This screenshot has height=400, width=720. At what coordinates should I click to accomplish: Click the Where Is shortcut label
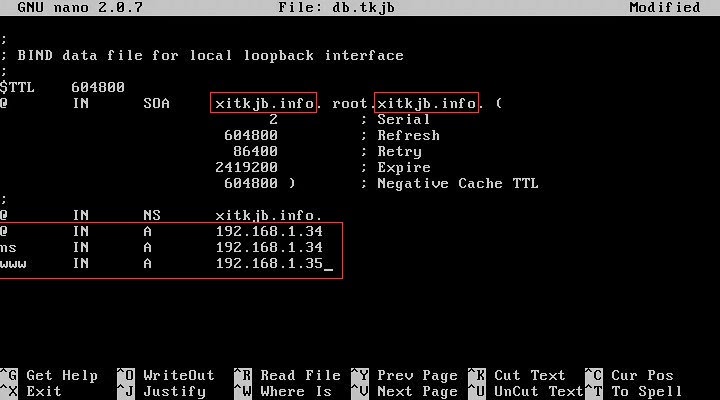point(296,391)
